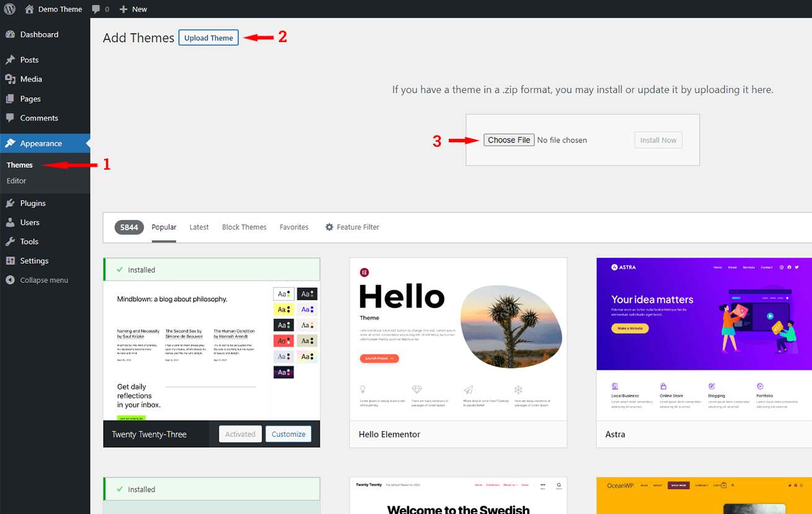
Task: Click the Pages sidebar icon
Action: point(11,98)
